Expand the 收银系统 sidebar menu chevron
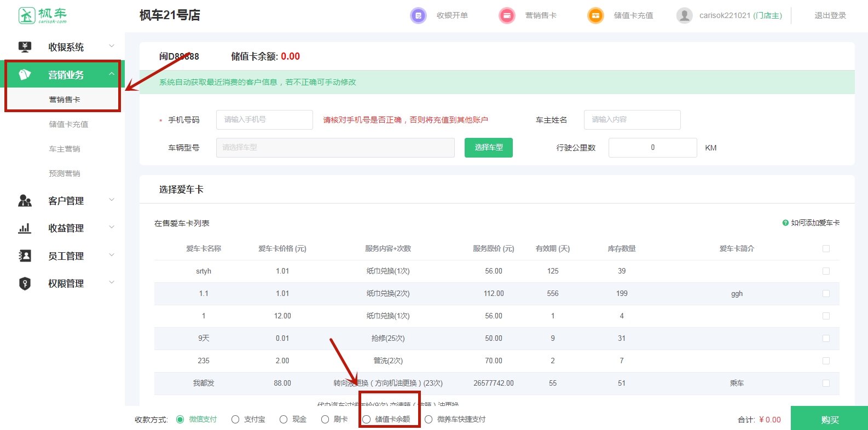868x430 pixels. [x=112, y=47]
